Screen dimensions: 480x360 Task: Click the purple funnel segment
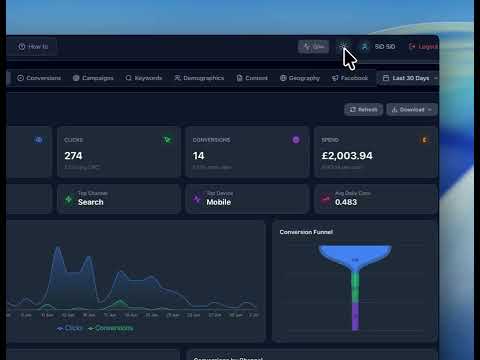[x=355, y=317]
